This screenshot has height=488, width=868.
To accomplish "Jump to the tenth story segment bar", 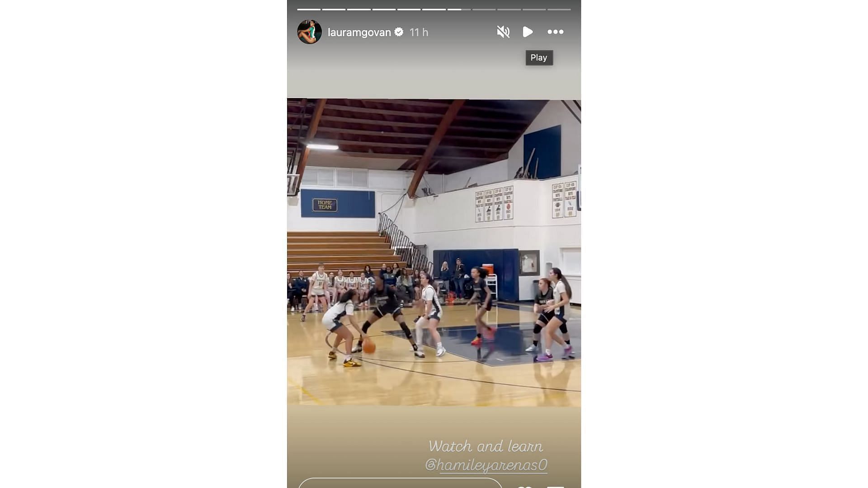I will point(534,9).
